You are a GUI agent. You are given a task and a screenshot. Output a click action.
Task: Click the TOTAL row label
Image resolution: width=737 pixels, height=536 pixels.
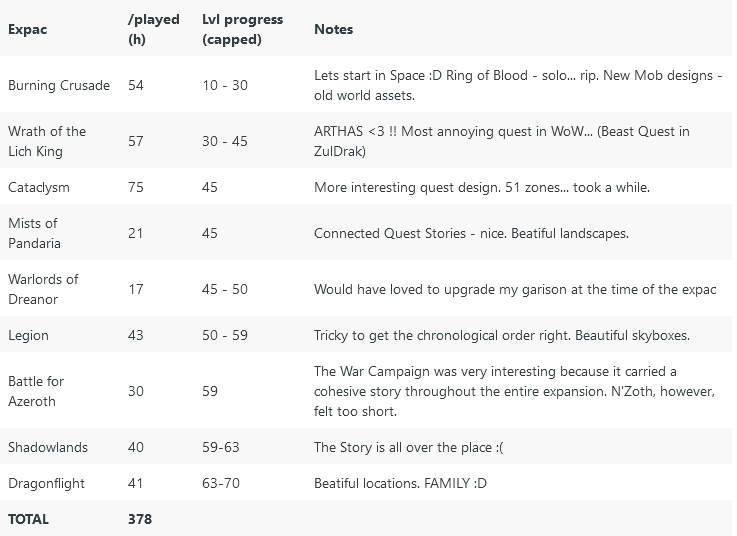tap(28, 519)
